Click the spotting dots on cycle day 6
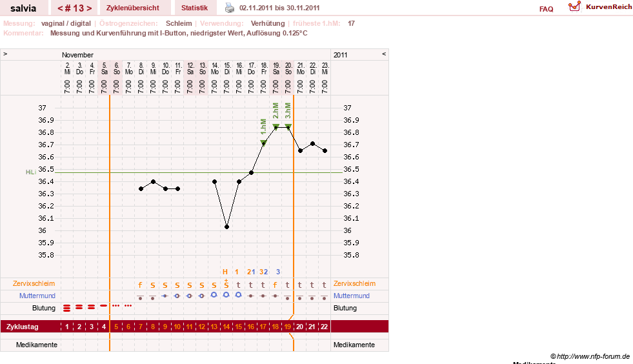This screenshot has width=633, height=364. tap(128, 306)
